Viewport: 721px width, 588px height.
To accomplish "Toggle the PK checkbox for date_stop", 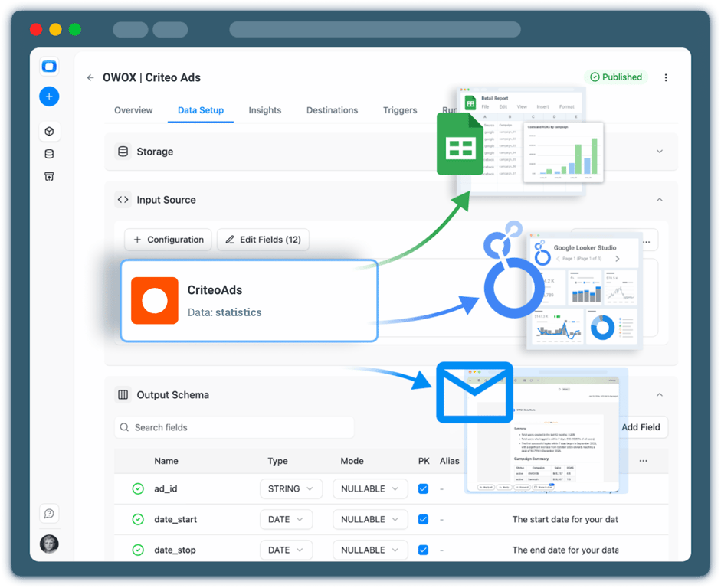I will click(423, 550).
